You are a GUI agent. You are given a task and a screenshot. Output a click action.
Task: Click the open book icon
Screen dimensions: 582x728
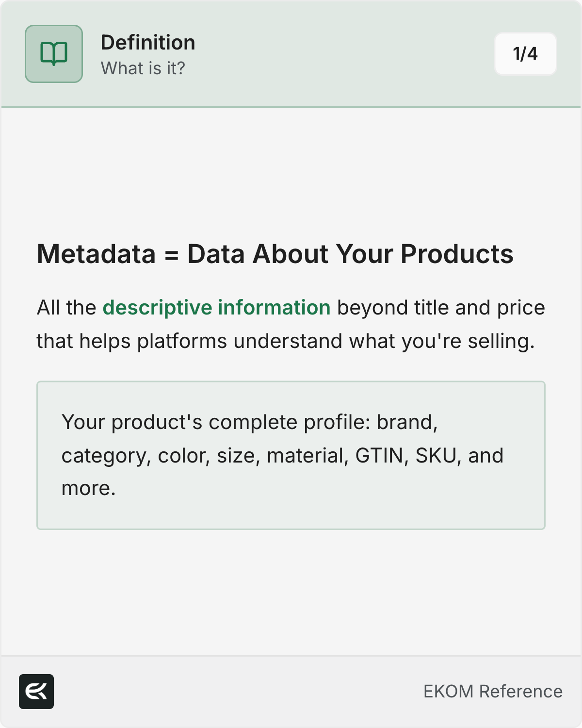pos(54,54)
